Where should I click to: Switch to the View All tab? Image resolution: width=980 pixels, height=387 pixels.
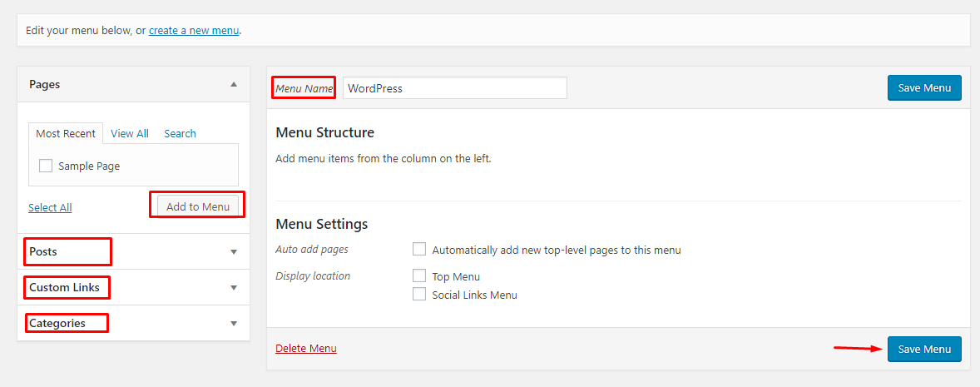[130, 133]
